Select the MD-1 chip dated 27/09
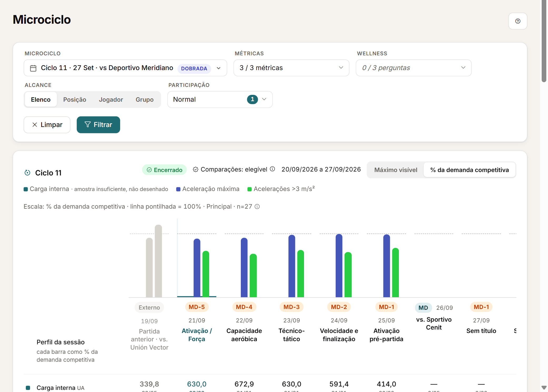 click(481, 307)
